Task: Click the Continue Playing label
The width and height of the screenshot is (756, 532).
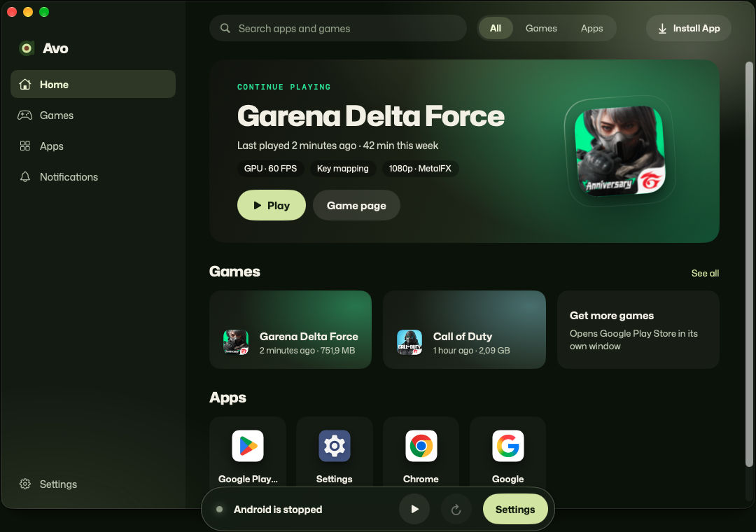Action: coord(284,87)
